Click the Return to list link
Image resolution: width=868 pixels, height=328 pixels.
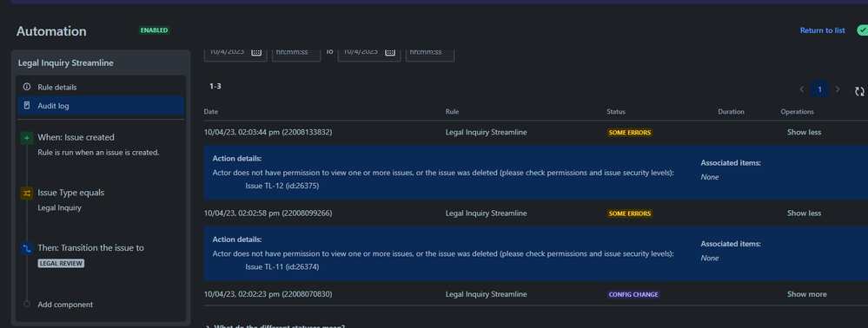(x=822, y=30)
